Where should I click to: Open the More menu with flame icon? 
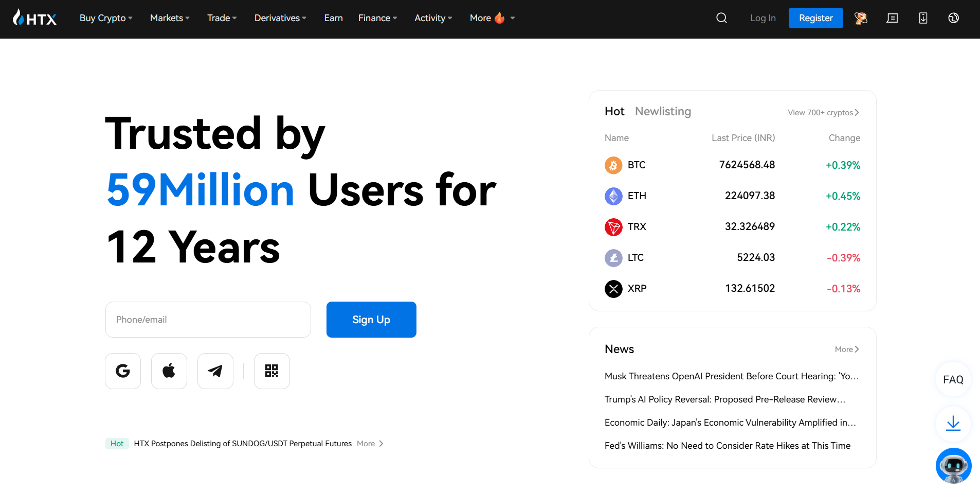[492, 18]
